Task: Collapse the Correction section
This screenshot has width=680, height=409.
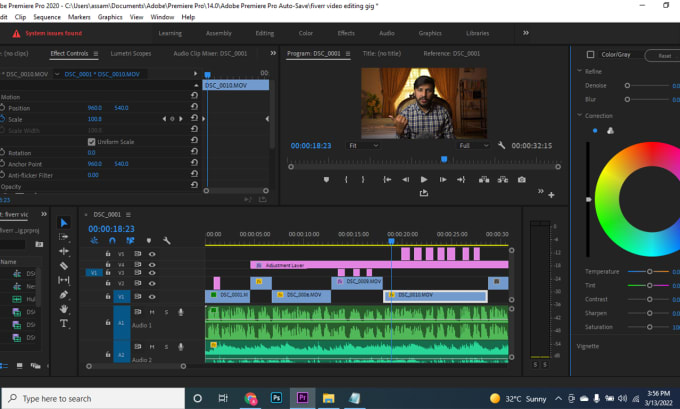Action: pyautogui.click(x=579, y=115)
